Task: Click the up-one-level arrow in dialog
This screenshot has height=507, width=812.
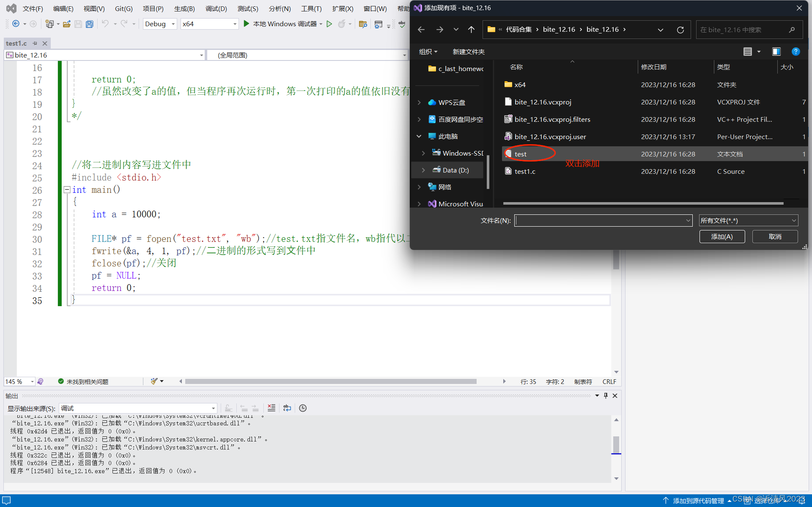Action: (471, 30)
